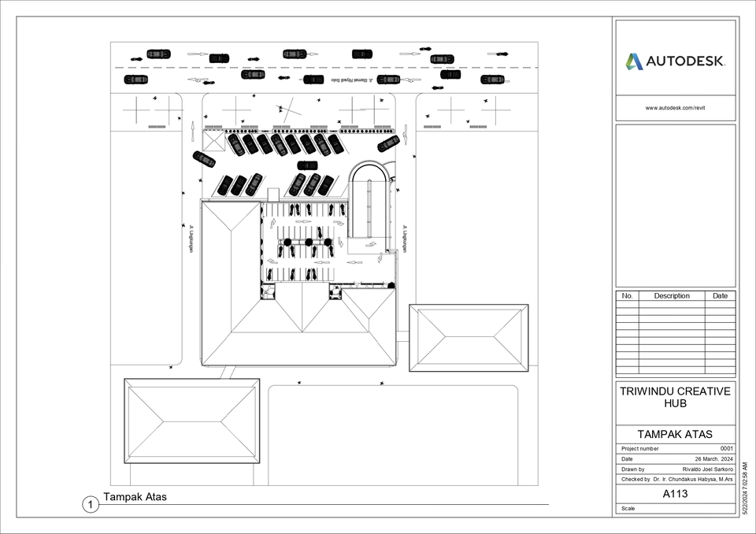Click the view number circle '1'

point(91,505)
